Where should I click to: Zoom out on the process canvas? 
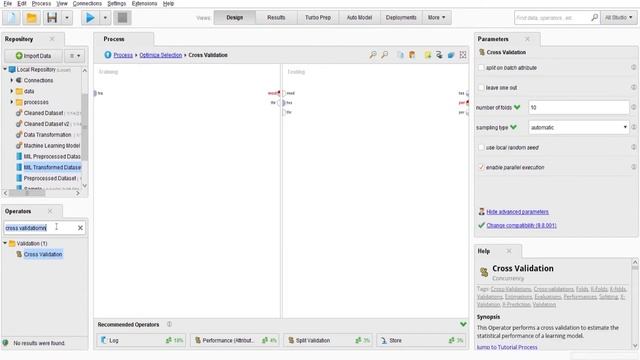click(384, 55)
